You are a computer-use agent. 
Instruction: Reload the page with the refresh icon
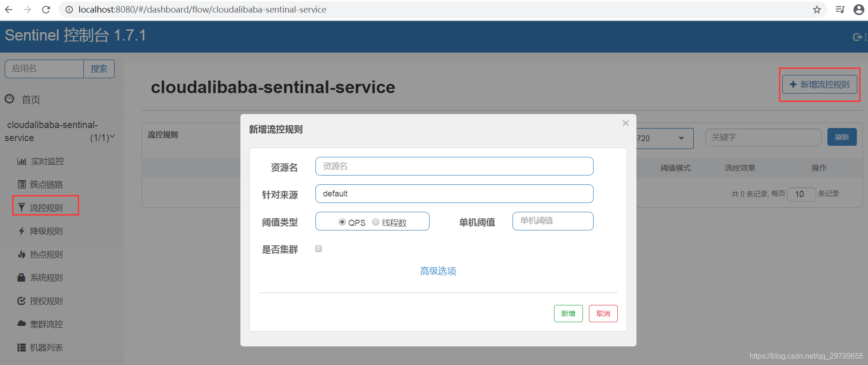click(46, 9)
